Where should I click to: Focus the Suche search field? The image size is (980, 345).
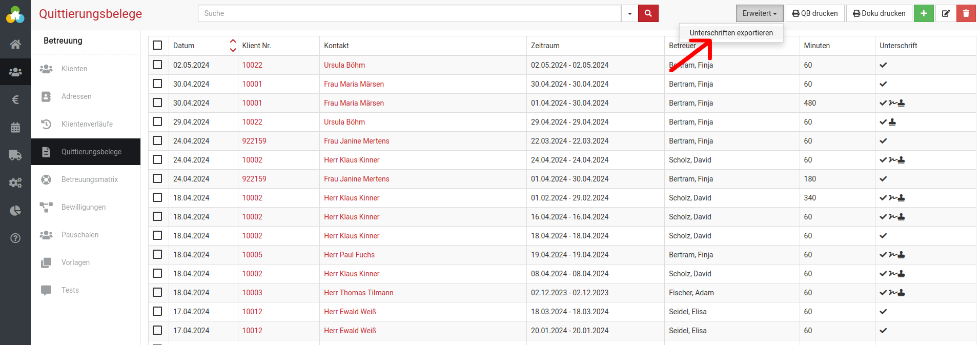pyautogui.click(x=409, y=13)
